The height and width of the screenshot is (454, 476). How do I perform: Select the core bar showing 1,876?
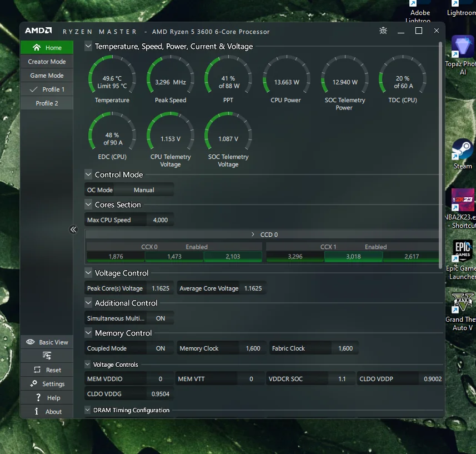[116, 256]
